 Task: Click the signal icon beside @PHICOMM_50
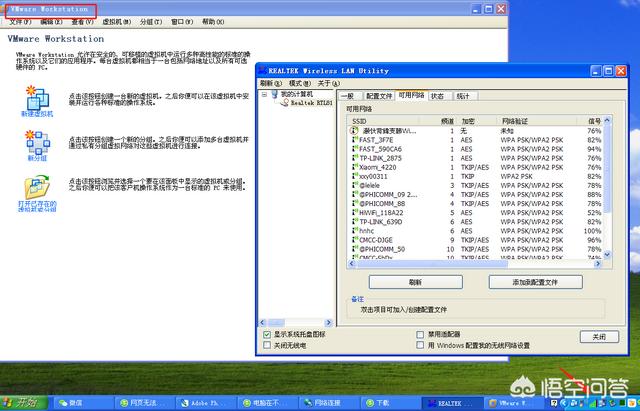click(355, 249)
